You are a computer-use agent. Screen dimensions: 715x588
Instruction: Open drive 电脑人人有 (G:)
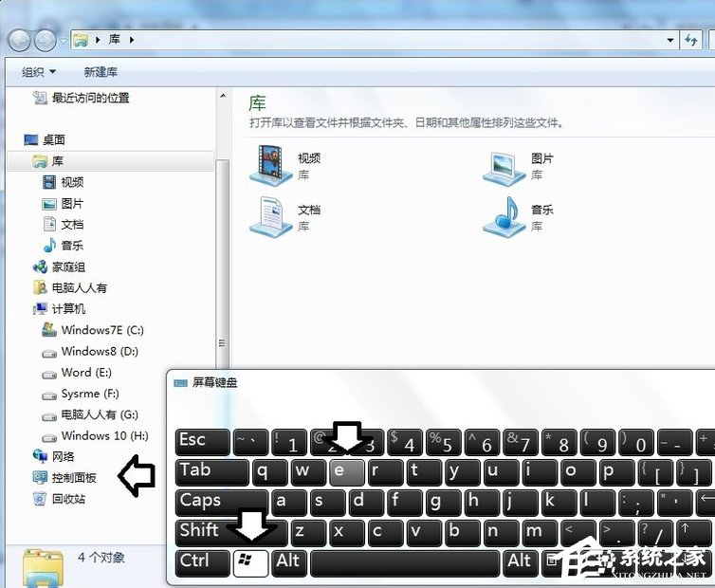[x=90, y=414]
